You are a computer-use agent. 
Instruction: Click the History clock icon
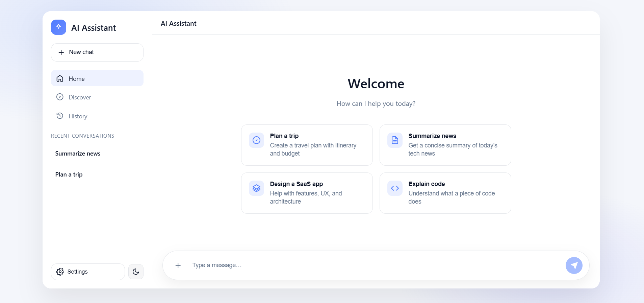60,116
